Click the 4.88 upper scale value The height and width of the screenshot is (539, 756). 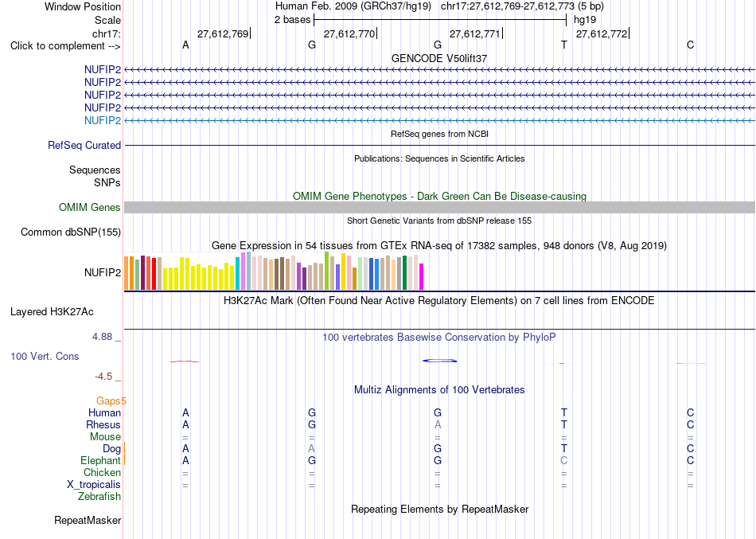pyautogui.click(x=102, y=336)
